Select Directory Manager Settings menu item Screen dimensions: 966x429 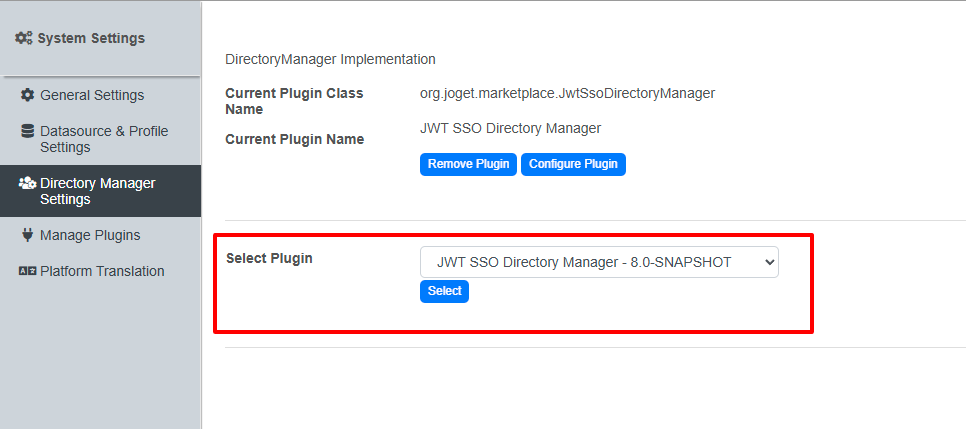97,191
